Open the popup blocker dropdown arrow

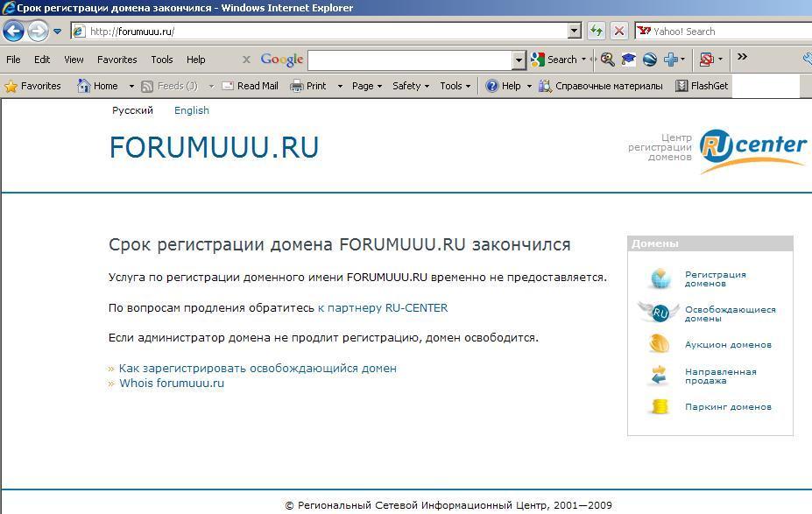tap(720, 60)
